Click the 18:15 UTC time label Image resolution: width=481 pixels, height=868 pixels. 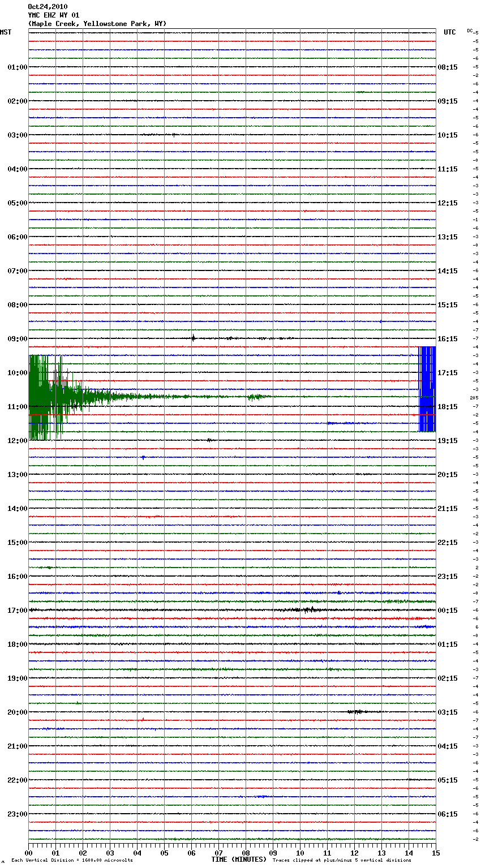[x=448, y=407]
